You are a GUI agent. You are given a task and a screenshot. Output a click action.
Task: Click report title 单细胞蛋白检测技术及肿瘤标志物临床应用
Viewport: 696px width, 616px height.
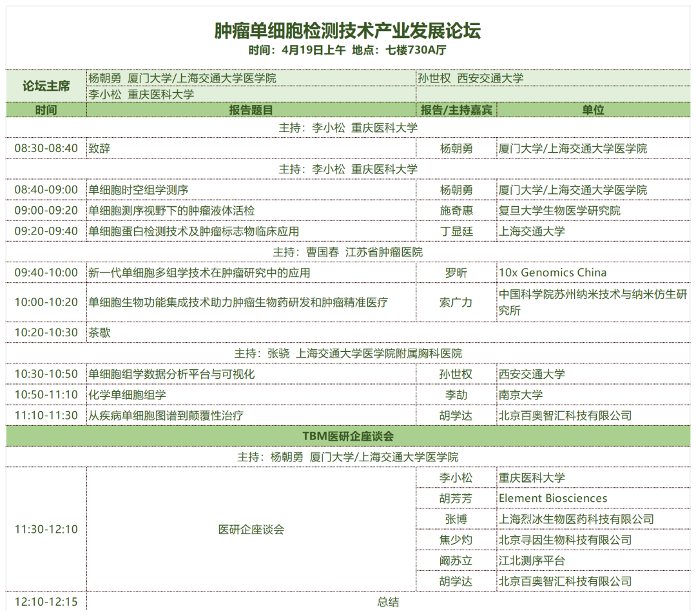[193, 232]
